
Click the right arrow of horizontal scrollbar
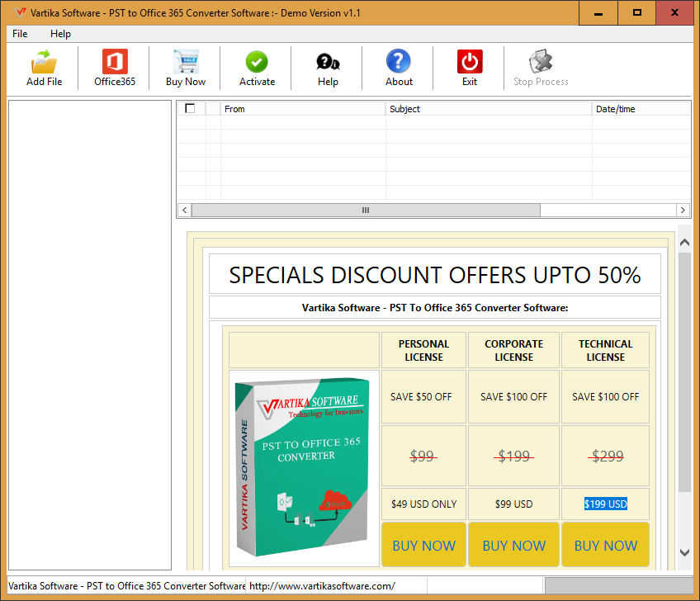click(x=683, y=210)
